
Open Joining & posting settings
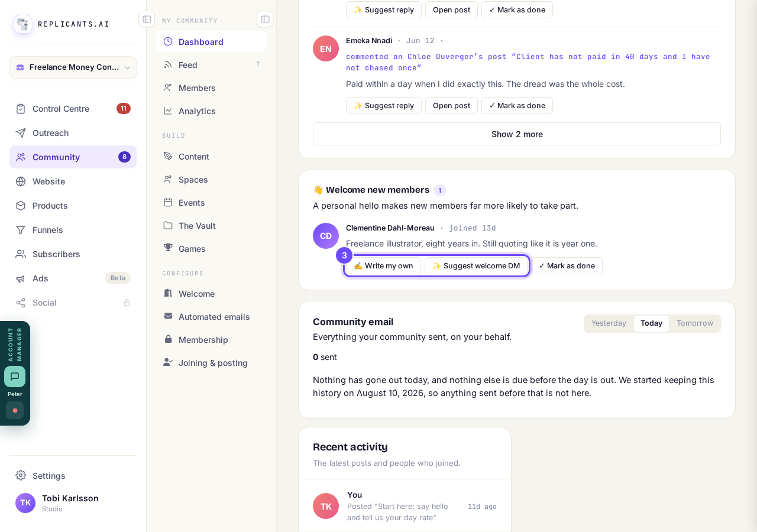click(x=211, y=363)
